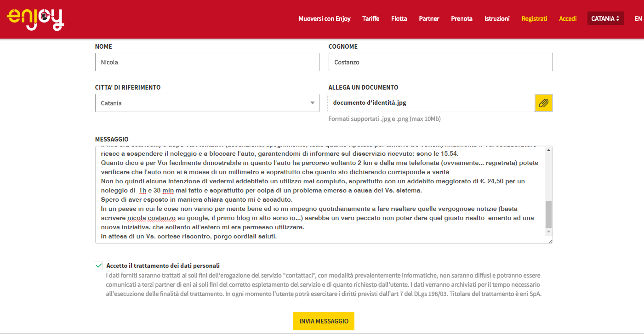The image size is (644, 334).
Task: Open the Prenota menu item
Action: pyautogui.click(x=462, y=19)
